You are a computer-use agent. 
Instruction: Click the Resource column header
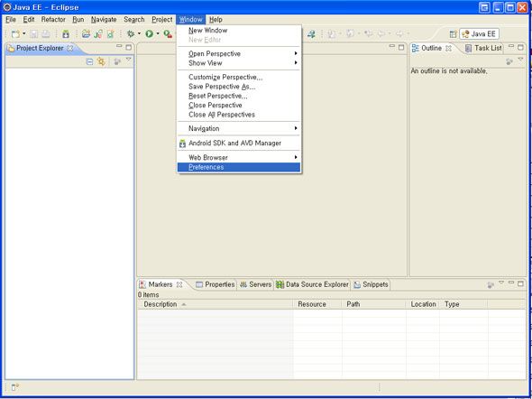[317, 304]
